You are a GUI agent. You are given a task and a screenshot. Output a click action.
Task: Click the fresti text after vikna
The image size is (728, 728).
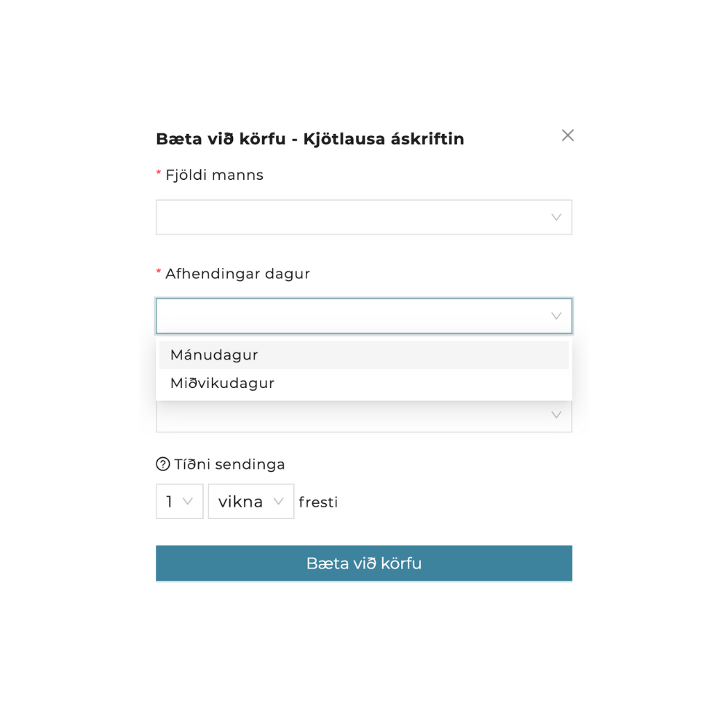pos(318,502)
